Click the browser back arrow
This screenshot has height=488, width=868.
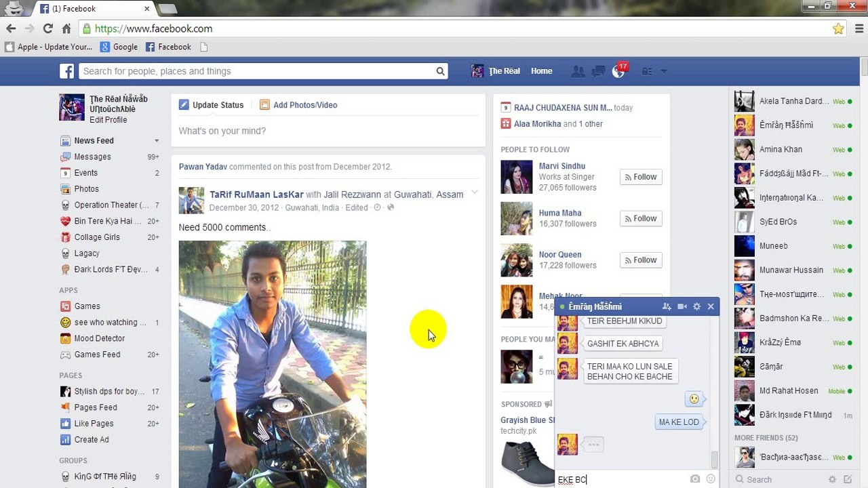click(11, 28)
